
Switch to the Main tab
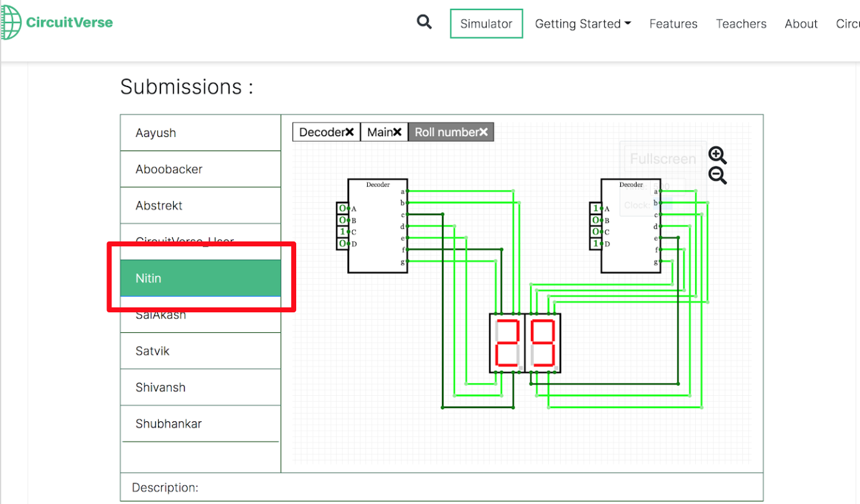tap(378, 132)
